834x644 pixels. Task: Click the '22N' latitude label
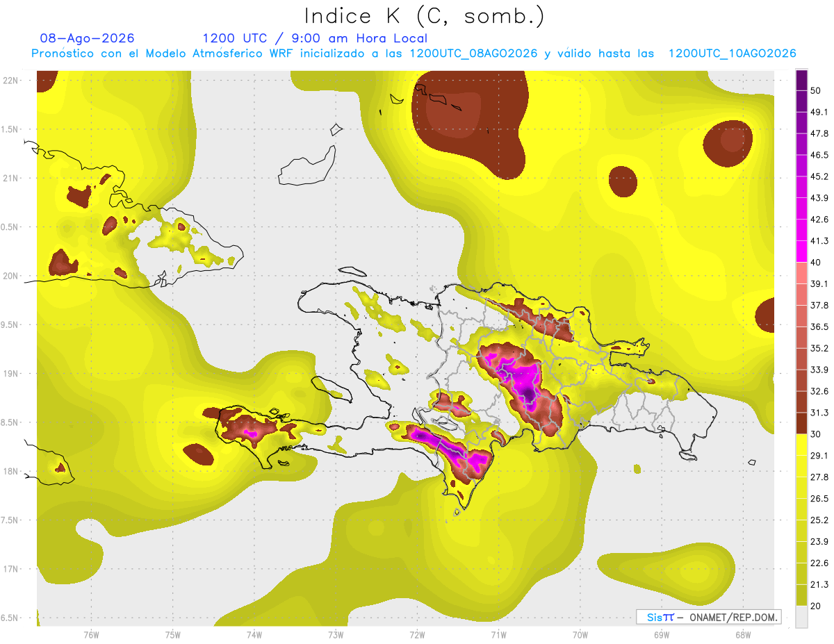coord(11,80)
